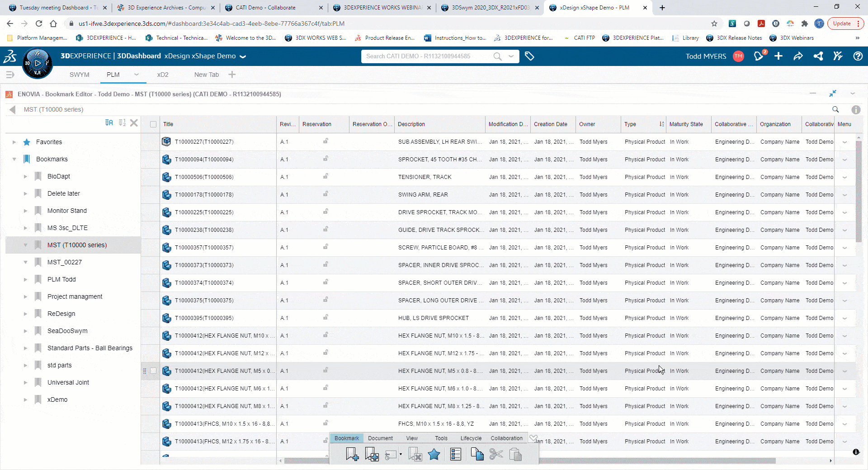
Task: Switch to the xD2 dashboard tab
Action: [163, 75]
